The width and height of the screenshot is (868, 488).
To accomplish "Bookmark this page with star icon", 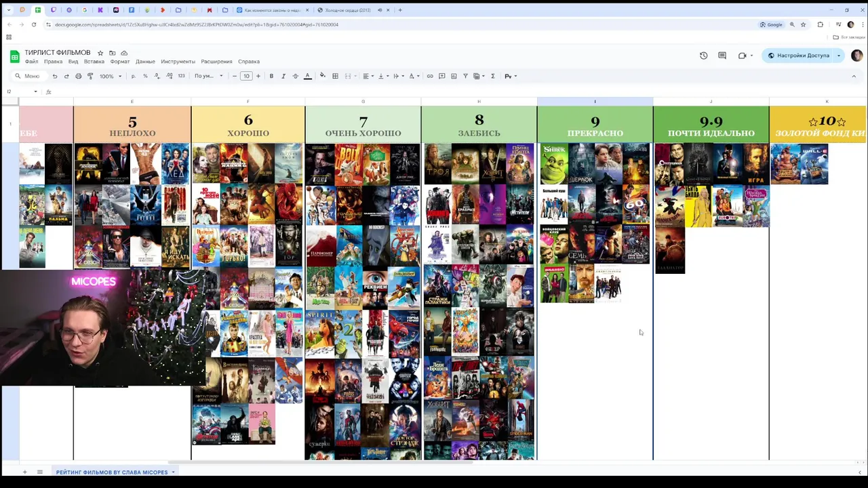I will pyautogui.click(x=804, y=24).
